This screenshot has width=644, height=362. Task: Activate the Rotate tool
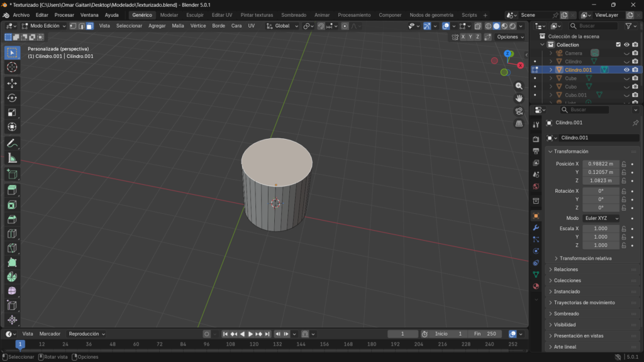click(x=12, y=97)
